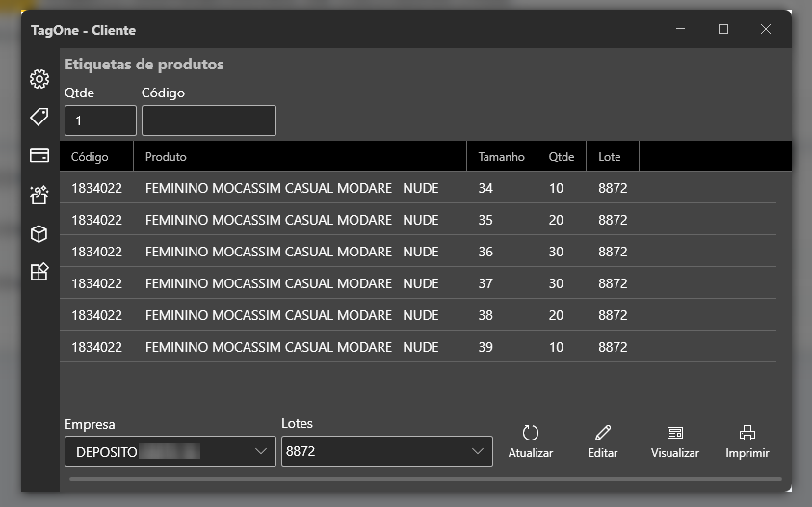Click the card icon in the sidebar
Image resolution: width=812 pixels, height=507 pixels.
[x=39, y=156]
